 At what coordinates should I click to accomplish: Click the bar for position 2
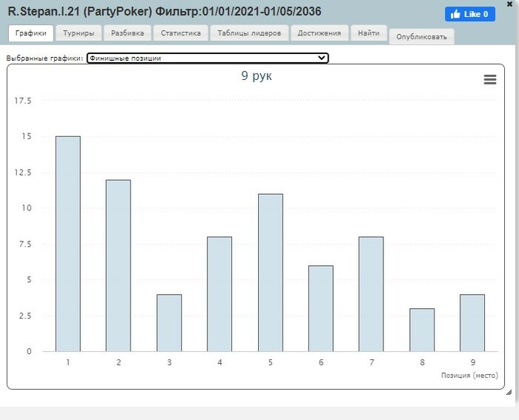[x=119, y=266]
